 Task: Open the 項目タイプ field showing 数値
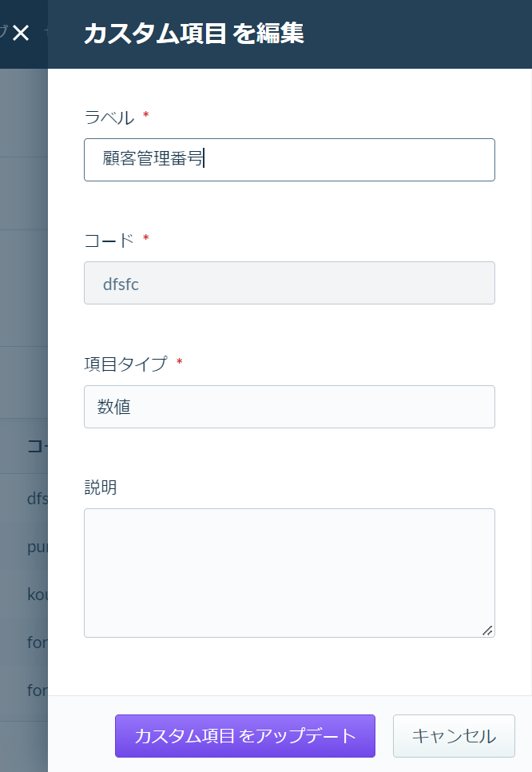[289, 407]
